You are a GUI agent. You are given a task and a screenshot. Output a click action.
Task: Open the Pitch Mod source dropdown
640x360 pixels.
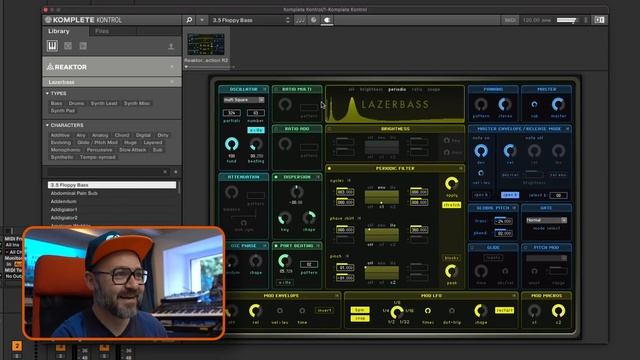pyautogui.click(x=546, y=258)
